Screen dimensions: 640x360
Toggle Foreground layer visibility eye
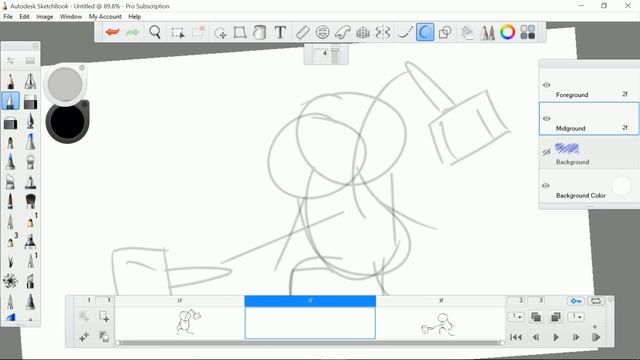(547, 85)
